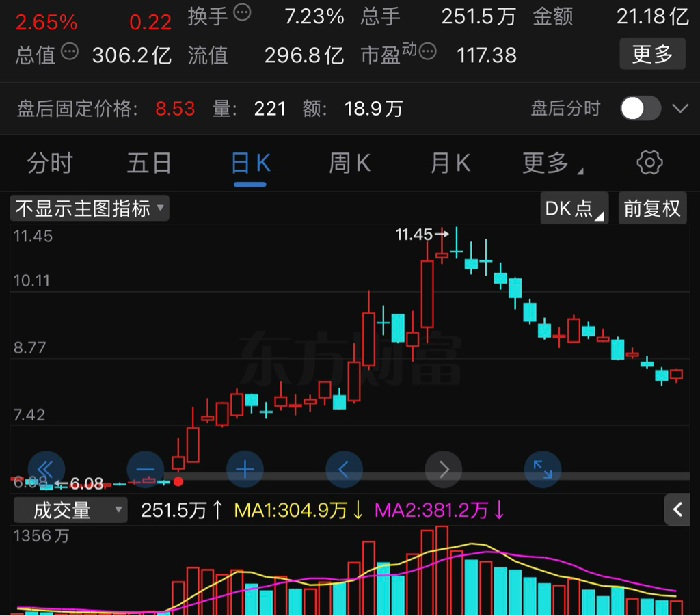Switch to the 分时 tab

(49, 163)
